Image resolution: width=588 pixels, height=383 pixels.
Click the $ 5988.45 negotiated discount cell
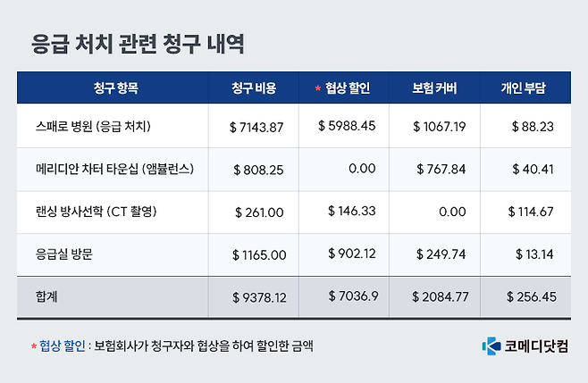click(346, 126)
